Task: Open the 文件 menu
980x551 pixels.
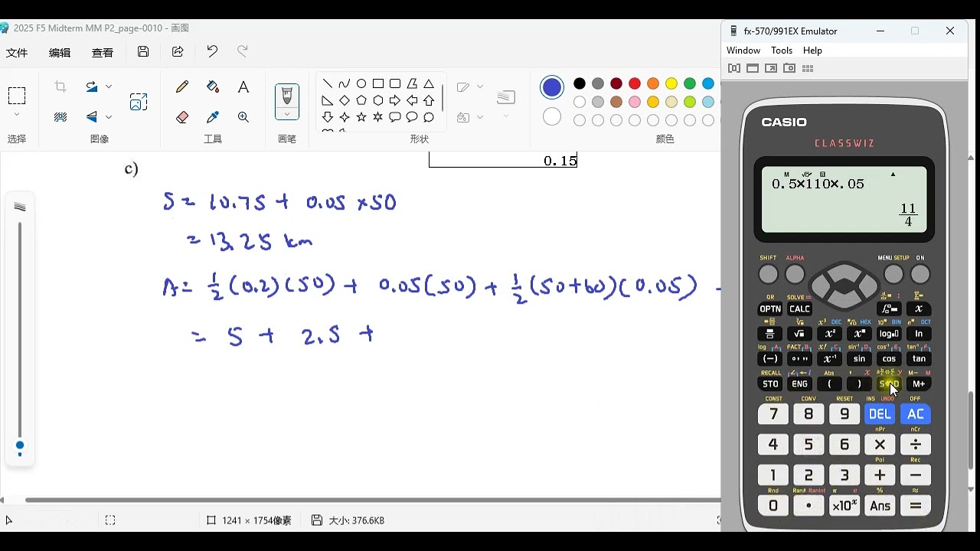Action: tap(17, 53)
